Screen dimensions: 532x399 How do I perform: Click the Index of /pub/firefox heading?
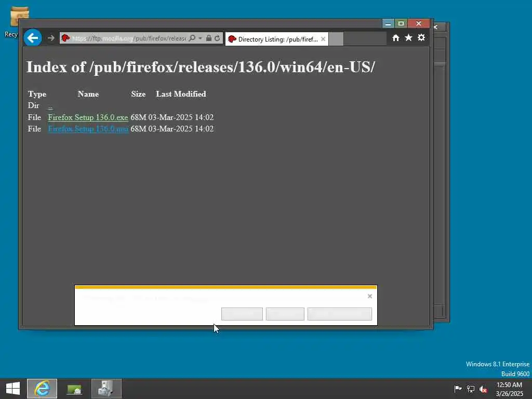pyautogui.click(x=201, y=67)
